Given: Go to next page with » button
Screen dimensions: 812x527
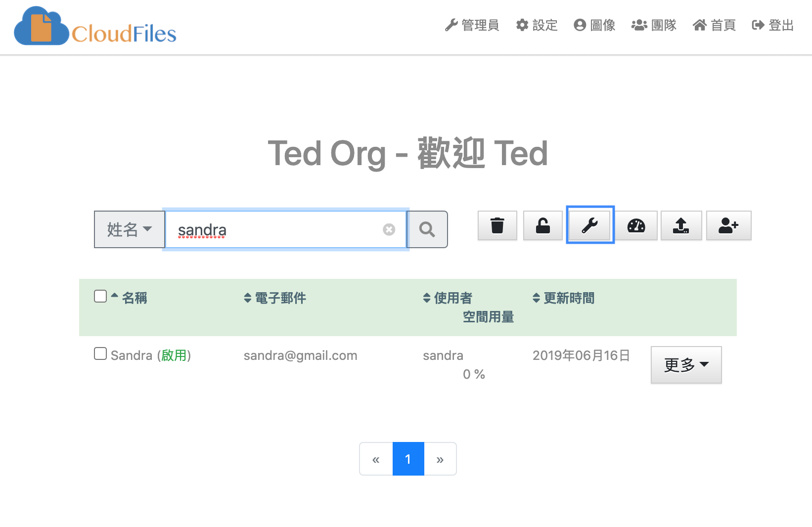Looking at the screenshot, I should click(440, 459).
